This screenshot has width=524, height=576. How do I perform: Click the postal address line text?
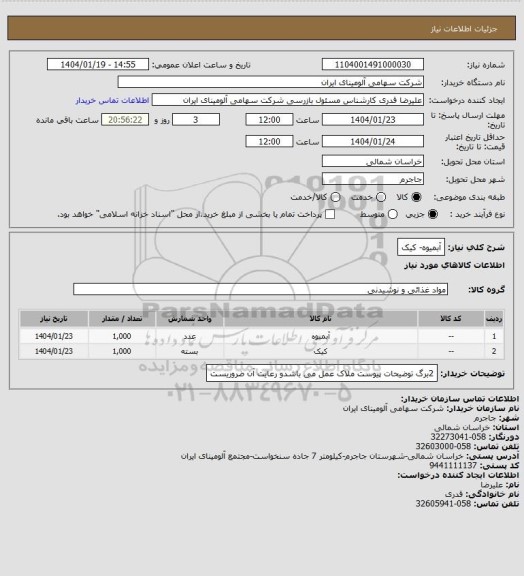coord(322,456)
